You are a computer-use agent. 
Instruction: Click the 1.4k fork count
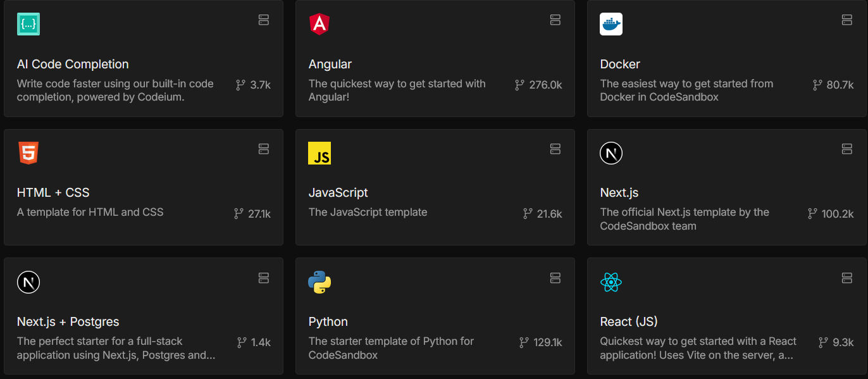point(261,342)
